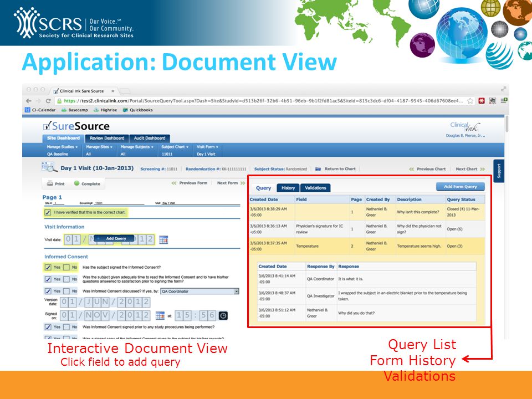Go to Next Form

pyautogui.click(x=231, y=183)
